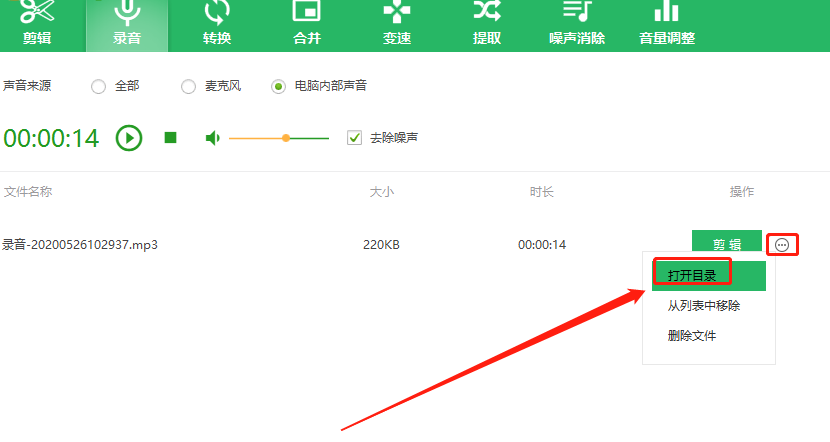Stop recording with the green square button
Viewport: 830px width, 442px height.
click(170, 138)
